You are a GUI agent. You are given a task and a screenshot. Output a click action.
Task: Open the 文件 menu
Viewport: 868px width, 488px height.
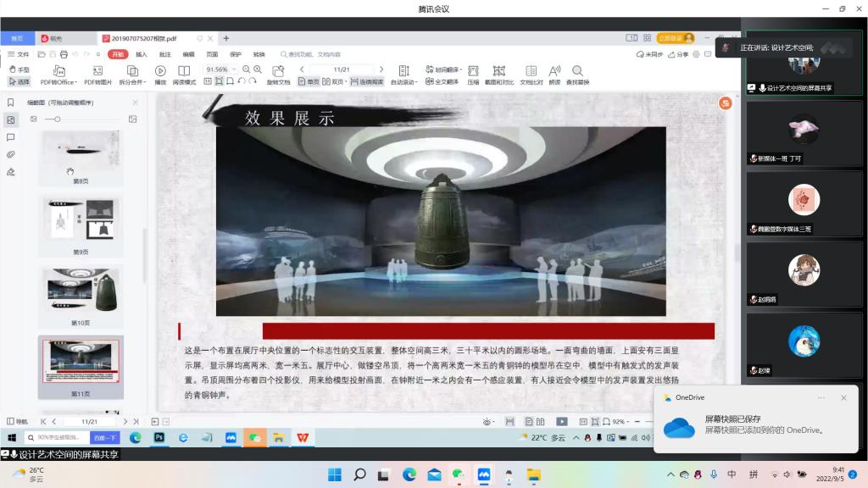(19, 54)
